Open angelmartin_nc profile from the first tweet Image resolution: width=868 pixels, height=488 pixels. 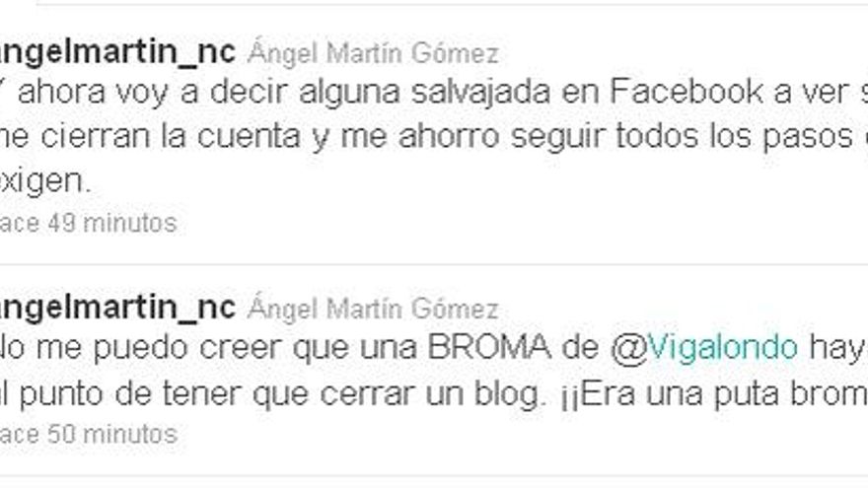(x=117, y=53)
